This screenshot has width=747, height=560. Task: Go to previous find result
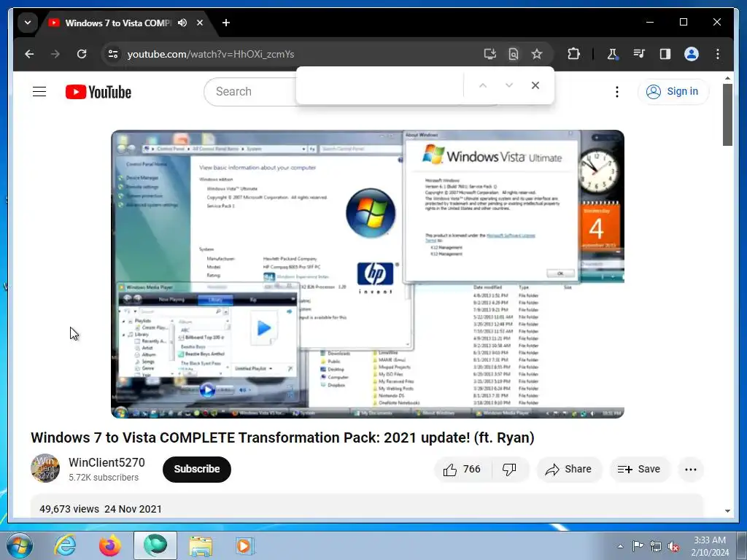pyautogui.click(x=483, y=85)
